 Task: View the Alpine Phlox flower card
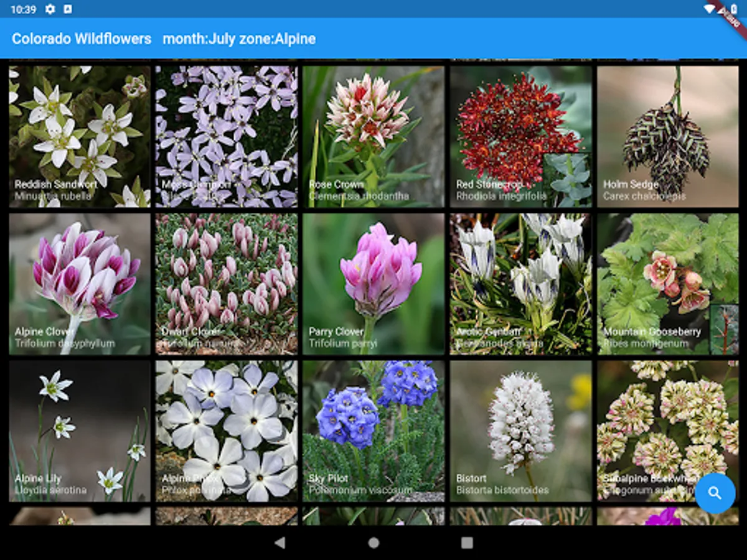pos(227,431)
